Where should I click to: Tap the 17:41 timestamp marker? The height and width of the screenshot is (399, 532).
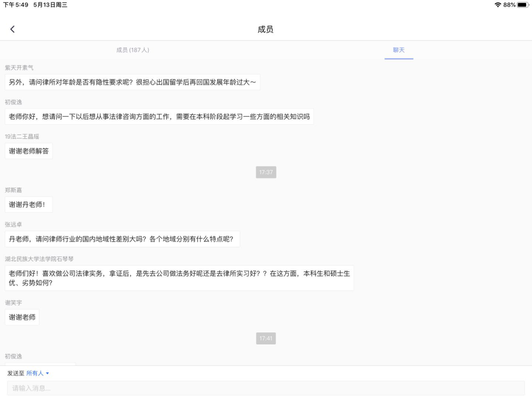(266, 338)
